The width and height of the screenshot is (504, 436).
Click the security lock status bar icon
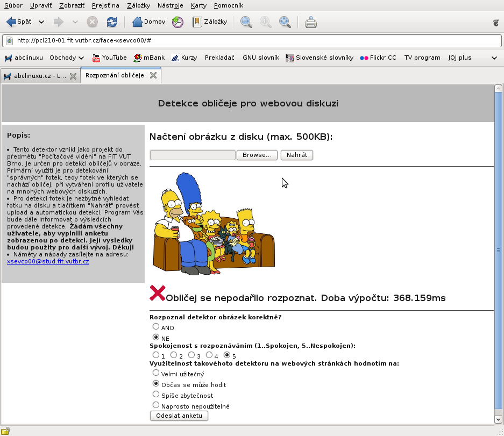5,431
